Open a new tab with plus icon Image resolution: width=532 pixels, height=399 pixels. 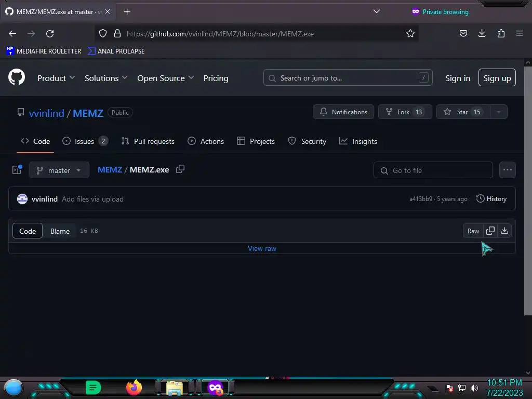tap(127, 12)
